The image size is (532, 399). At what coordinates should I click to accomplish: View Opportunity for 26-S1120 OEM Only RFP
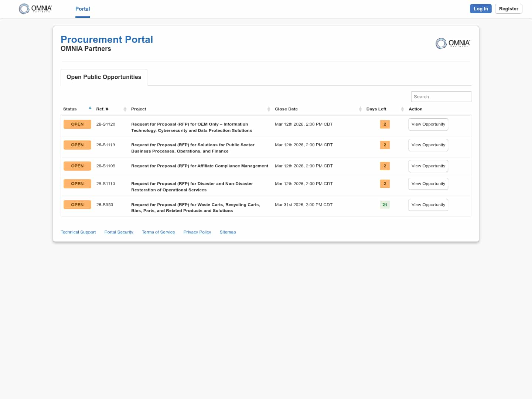[428, 125]
